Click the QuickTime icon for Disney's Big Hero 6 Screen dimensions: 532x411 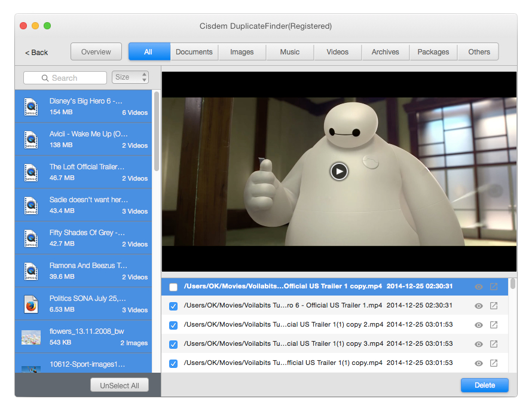[x=31, y=106]
